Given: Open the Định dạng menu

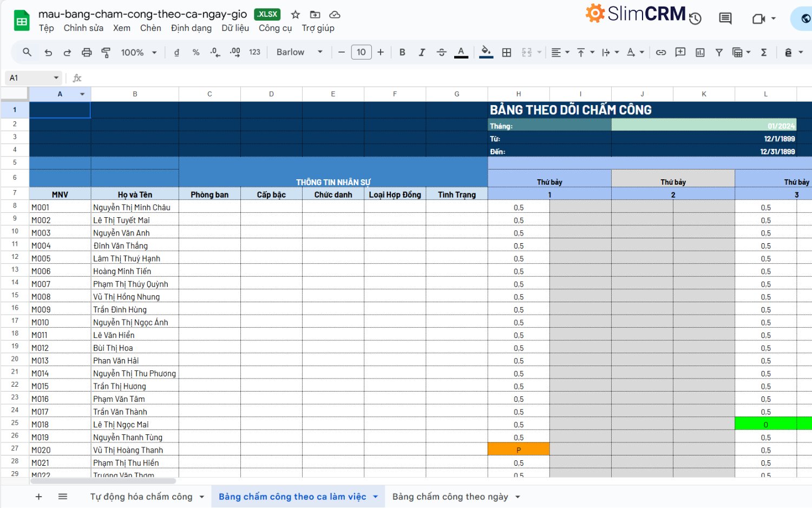Looking at the screenshot, I should pyautogui.click(x=191, y=28).
